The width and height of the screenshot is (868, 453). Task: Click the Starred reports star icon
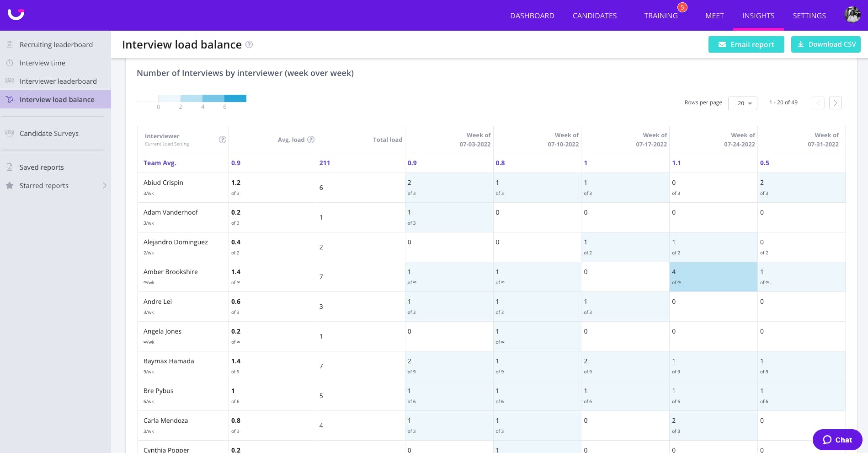(10, 185)
